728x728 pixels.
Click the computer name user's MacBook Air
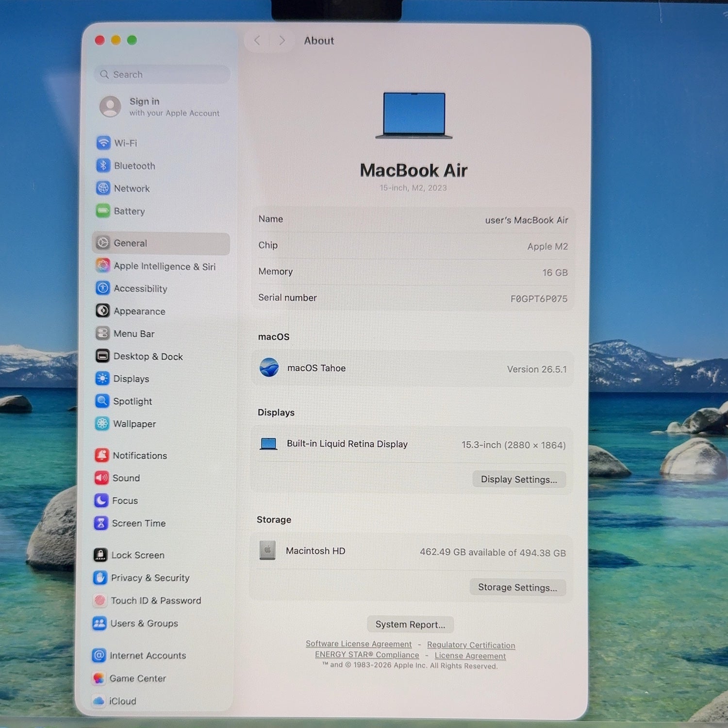(527, 220)
